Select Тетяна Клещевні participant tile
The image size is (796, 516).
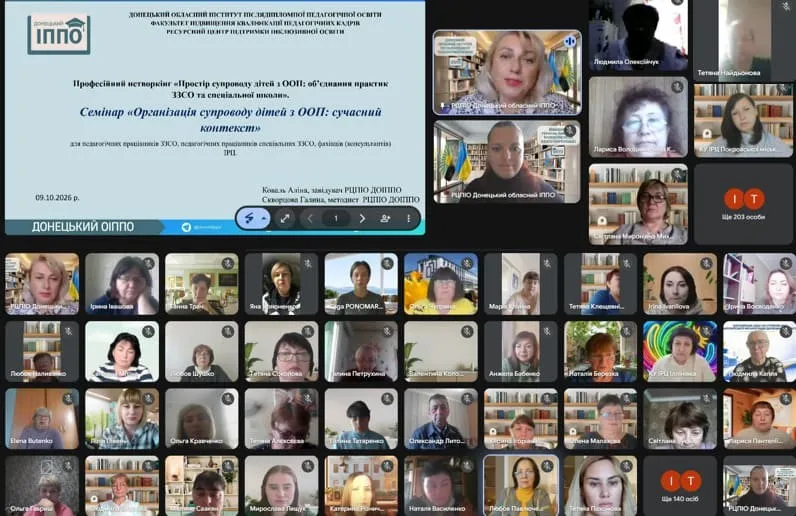click(600, 284)
